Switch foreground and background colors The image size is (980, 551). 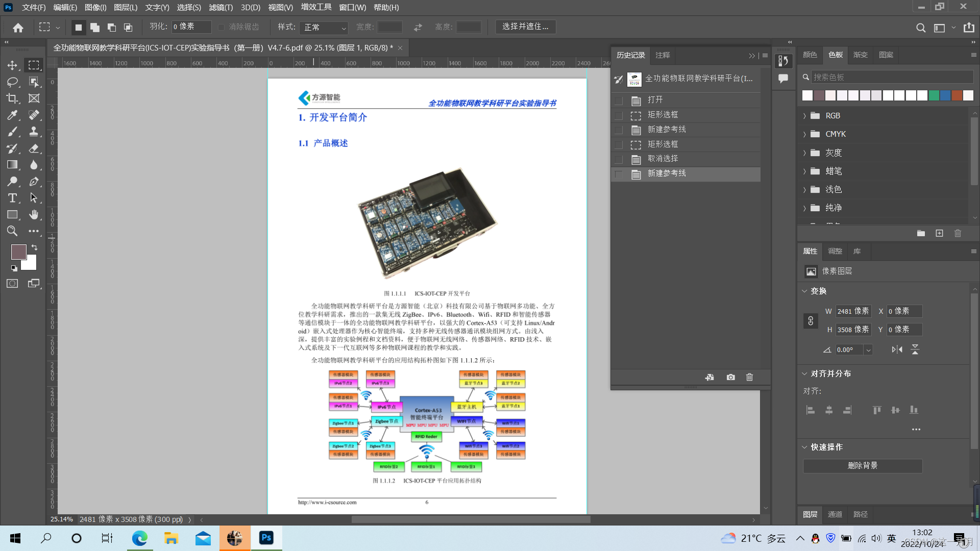coord(34,247)
